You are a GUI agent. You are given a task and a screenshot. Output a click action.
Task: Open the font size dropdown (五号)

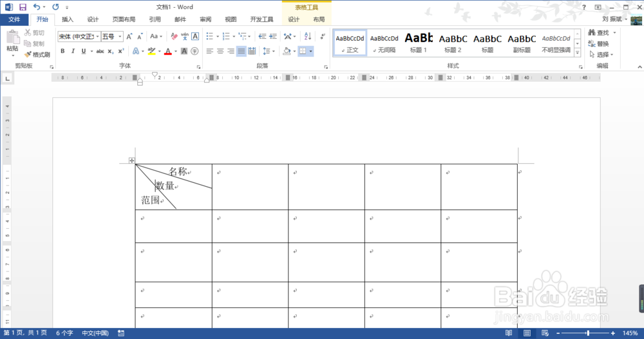[x=120, y=37]
